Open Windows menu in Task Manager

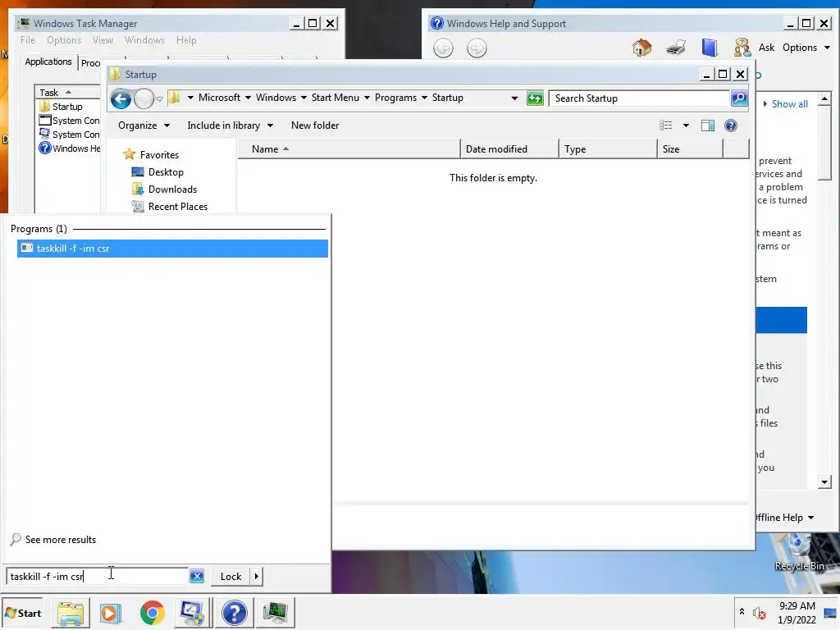click(144, 40)
